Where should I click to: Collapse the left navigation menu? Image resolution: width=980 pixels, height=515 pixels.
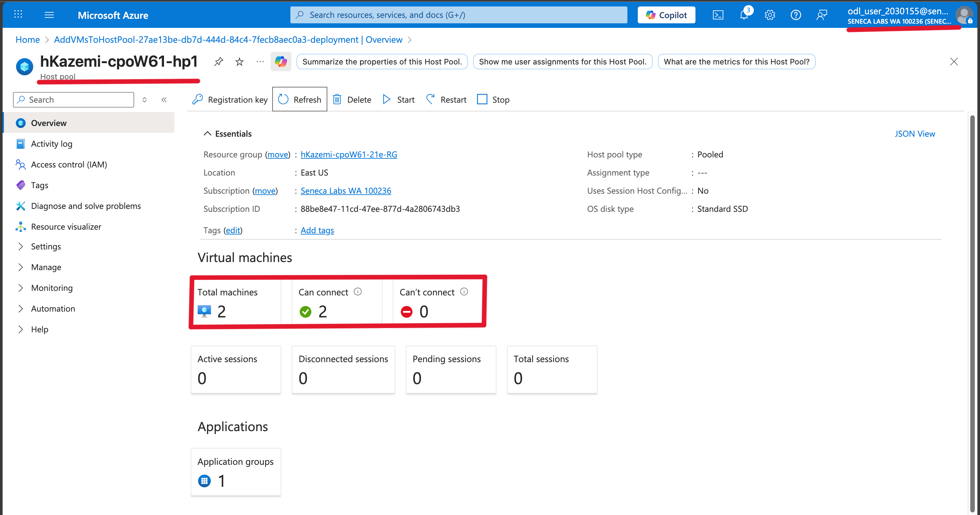[x=164, y=100]
